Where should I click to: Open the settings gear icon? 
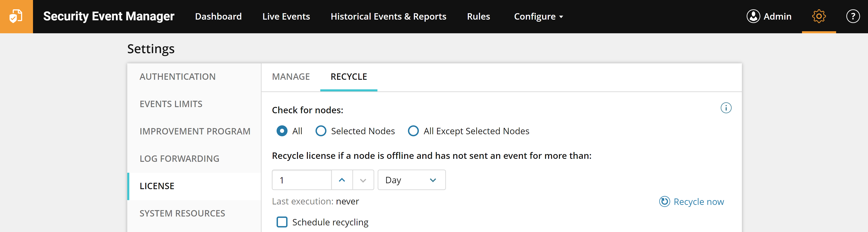click(x=818, y=16)
